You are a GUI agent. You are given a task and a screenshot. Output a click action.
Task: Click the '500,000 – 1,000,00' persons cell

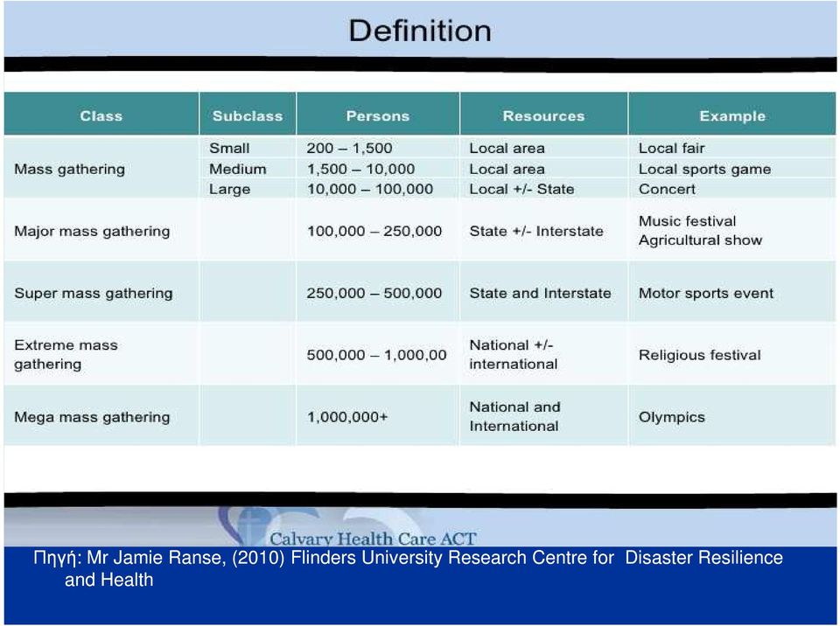(x=376, y=355)
